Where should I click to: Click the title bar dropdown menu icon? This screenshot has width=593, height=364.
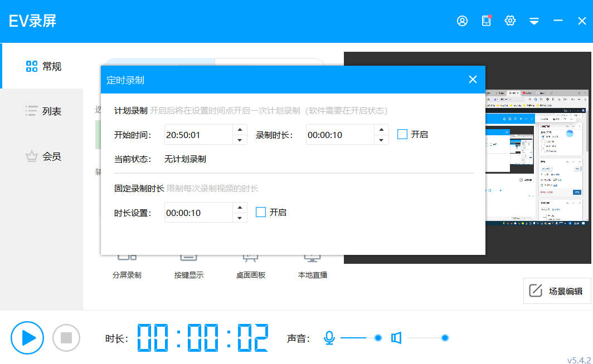tap(534, 21)
